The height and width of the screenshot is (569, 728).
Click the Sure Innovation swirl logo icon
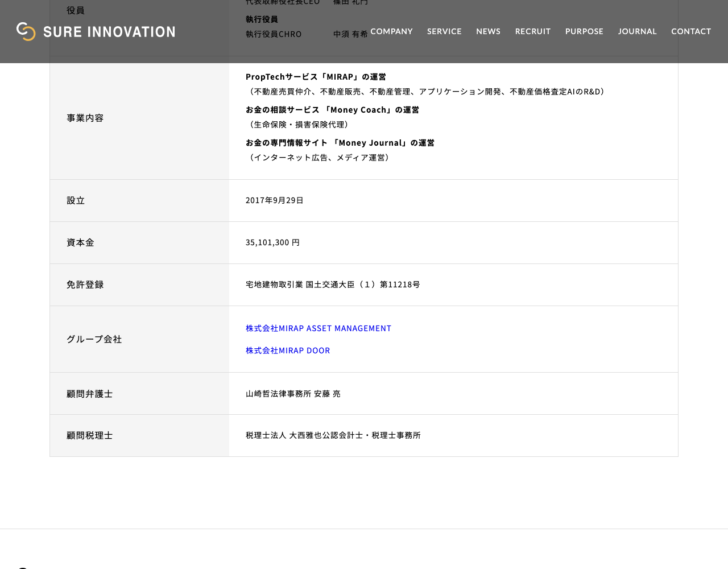point(26,31)
